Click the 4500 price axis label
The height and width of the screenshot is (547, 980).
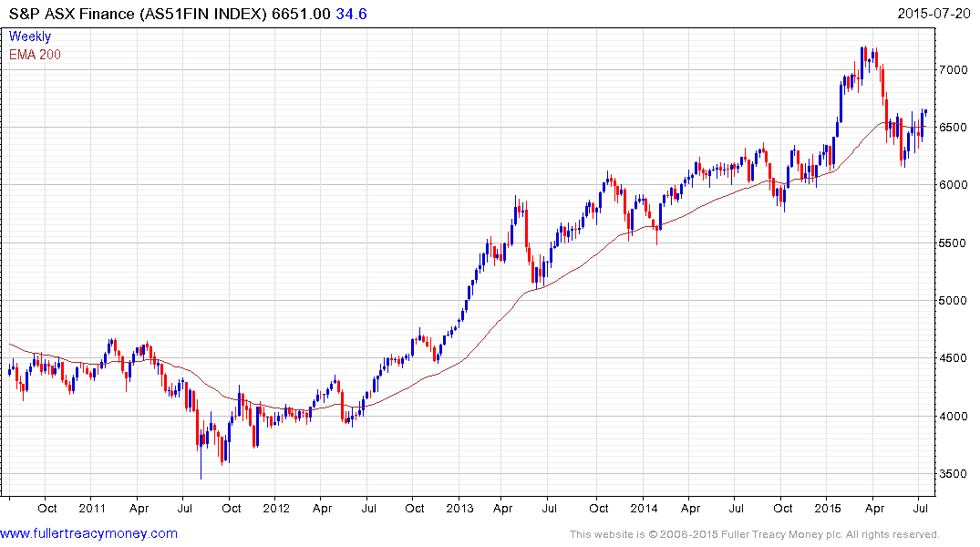(954, 358)
